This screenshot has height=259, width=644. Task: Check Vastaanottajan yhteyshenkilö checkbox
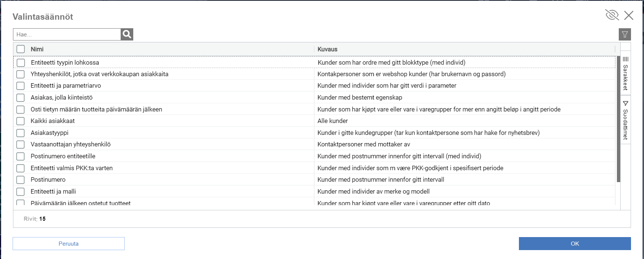[x=21, y=145]
